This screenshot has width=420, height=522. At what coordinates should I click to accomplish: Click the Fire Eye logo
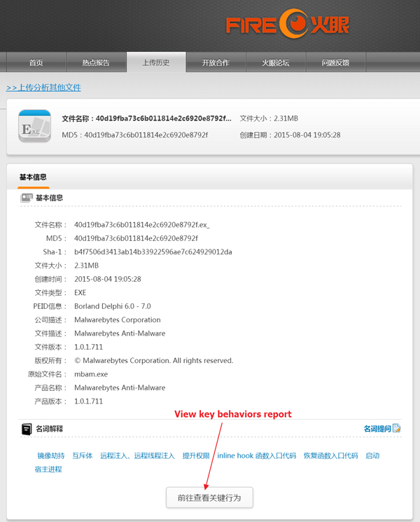pyautogui.click(x=288, y=24)
